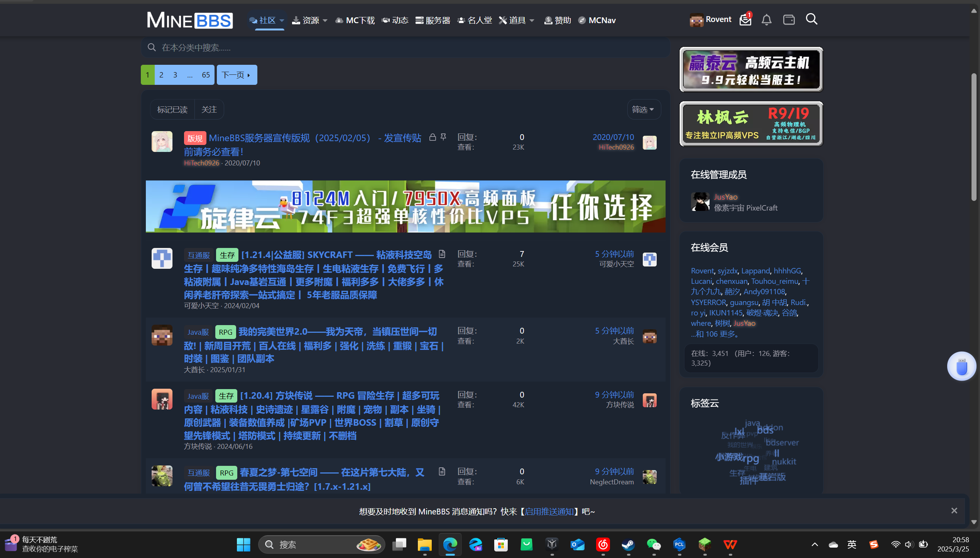Open the site search magnifier icon
980x558 pixels.
coord(811,19)
